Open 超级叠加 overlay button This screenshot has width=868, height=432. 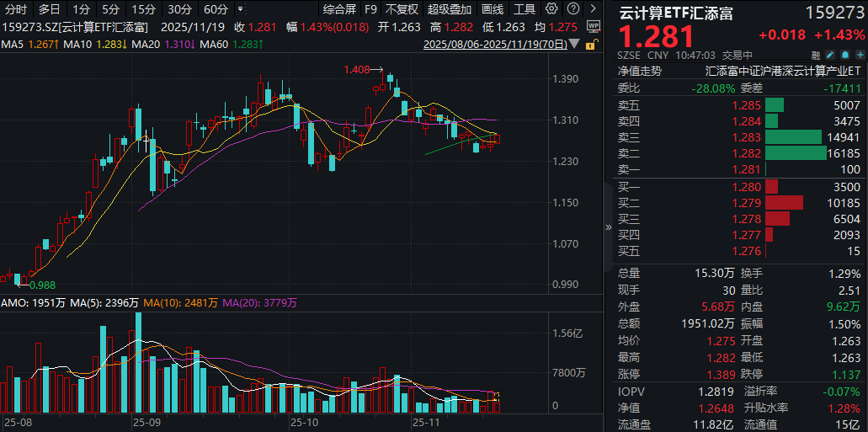click(x=450, y=9)
